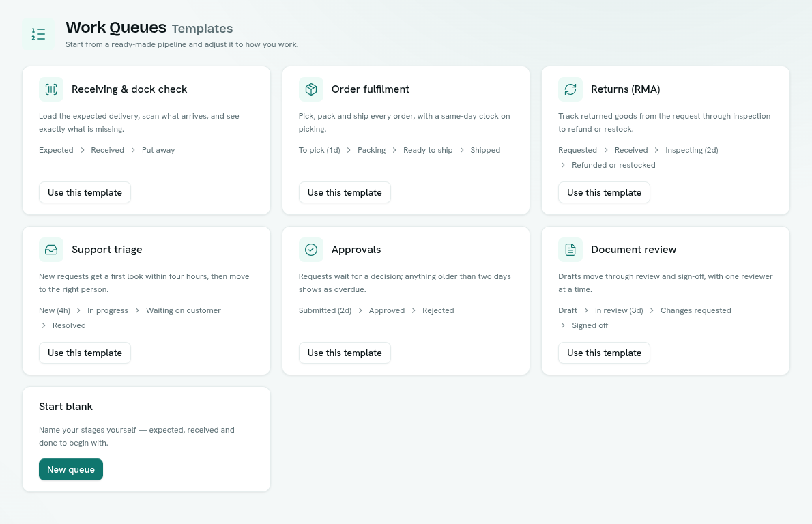Click the "Submitted (2d)" stage label
The width and height of the screenshot is (812, 524).
[x=325, y=310]
